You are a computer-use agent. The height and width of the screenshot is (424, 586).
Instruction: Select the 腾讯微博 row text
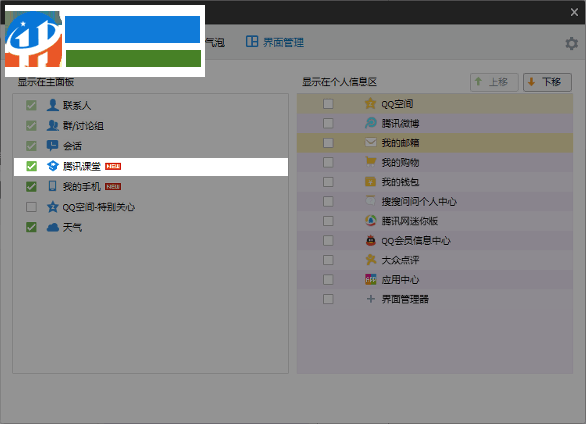[x=400, y=123]
